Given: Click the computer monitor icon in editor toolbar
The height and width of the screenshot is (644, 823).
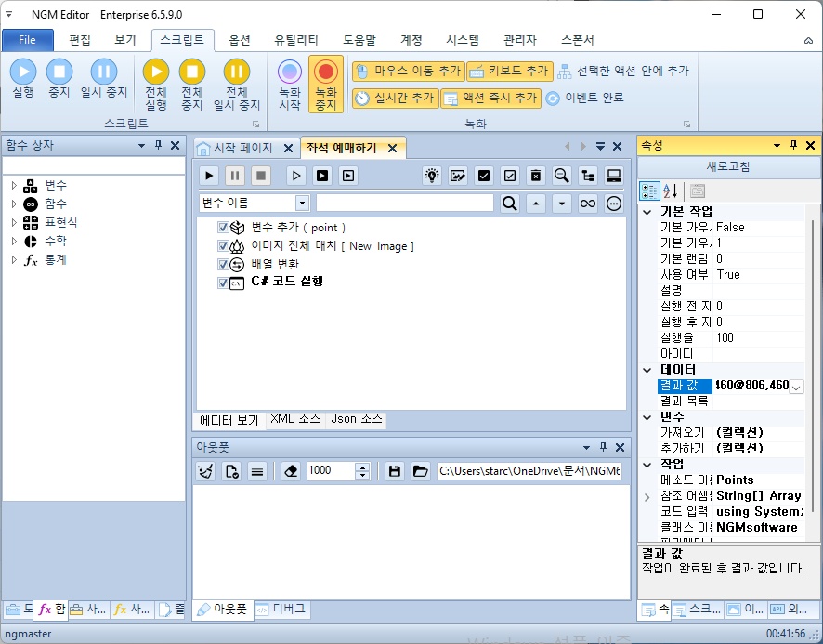Looking at the screenshot, I should 614,176.
